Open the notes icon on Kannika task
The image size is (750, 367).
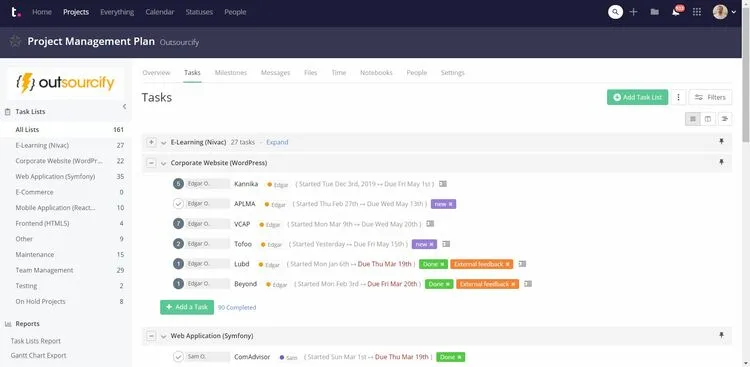click(443, 184)
